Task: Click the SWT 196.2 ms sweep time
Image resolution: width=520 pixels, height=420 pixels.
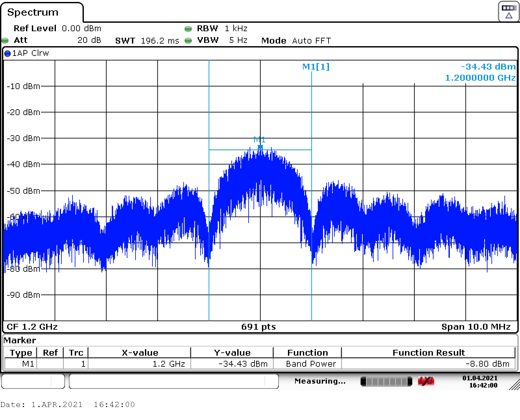Action: point(147,41)
